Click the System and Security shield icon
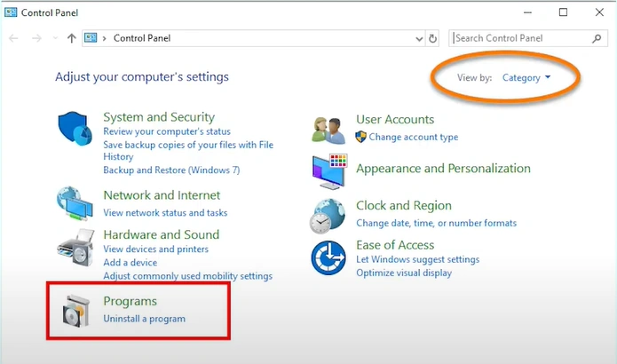 [x=75, y=128]
